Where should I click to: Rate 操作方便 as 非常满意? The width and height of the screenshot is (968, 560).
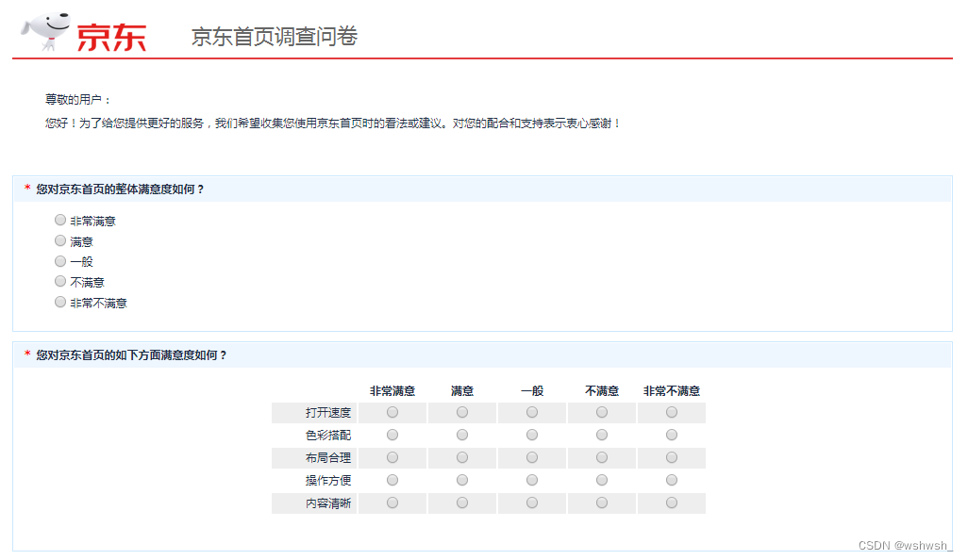click(392, 480)
